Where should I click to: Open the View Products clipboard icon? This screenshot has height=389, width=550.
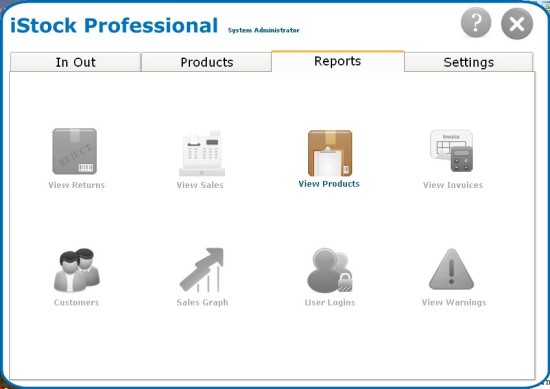point(330,153)
